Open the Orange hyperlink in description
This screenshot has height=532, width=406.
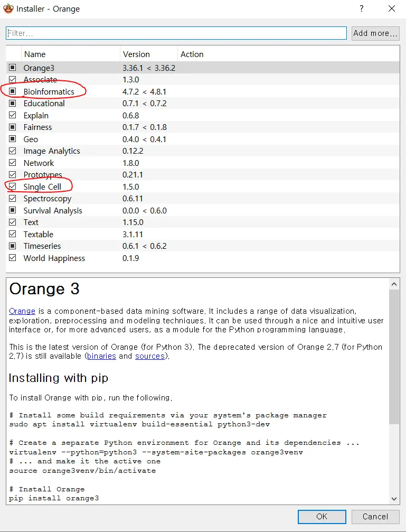point(22,311)
